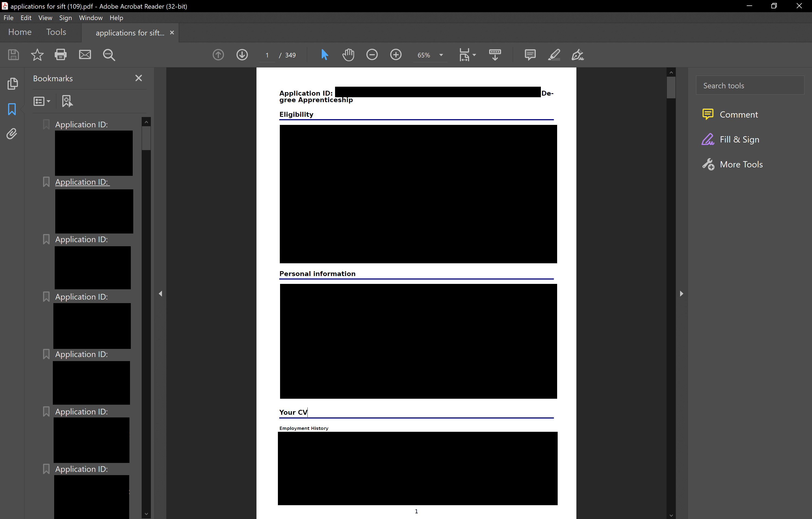Switch to the Home tab
Image resolution: width=812 pixels, height=519 pixels.
pos(20,32)
